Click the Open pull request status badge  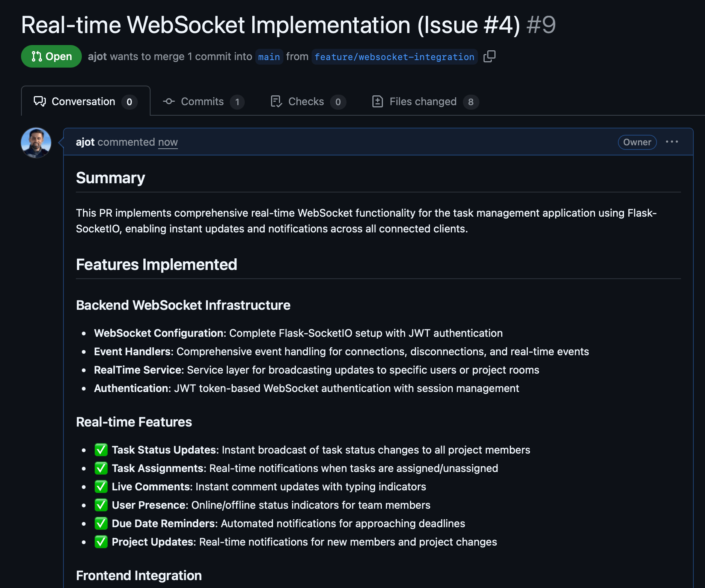(51, 56)
